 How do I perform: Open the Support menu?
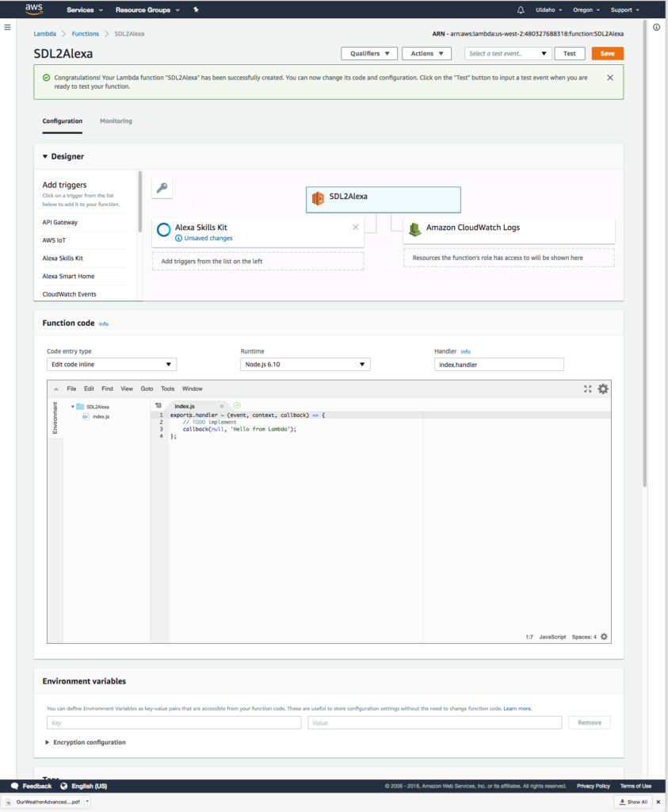(625, 10)
